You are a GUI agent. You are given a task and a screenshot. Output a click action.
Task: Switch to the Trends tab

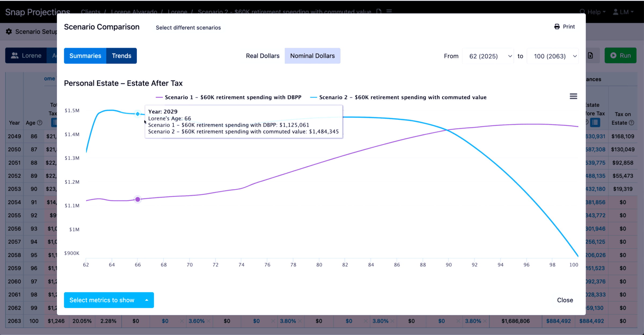(122, 56)
